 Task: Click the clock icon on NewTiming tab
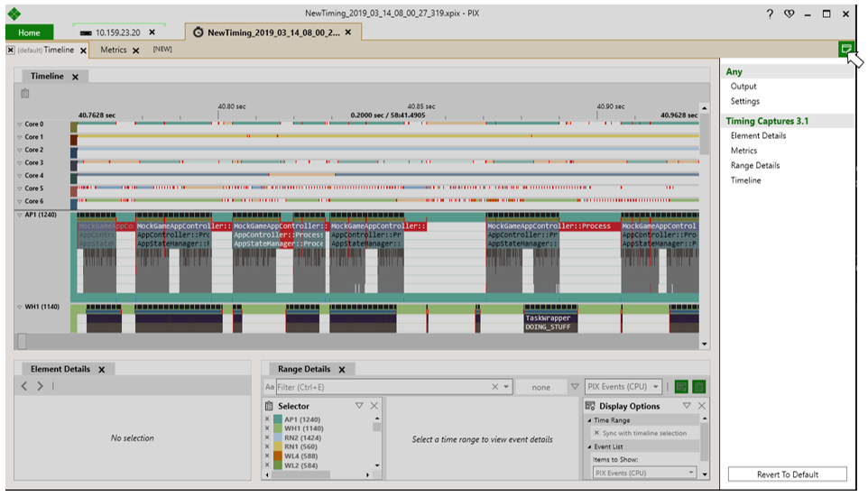(x=199, y=32)
